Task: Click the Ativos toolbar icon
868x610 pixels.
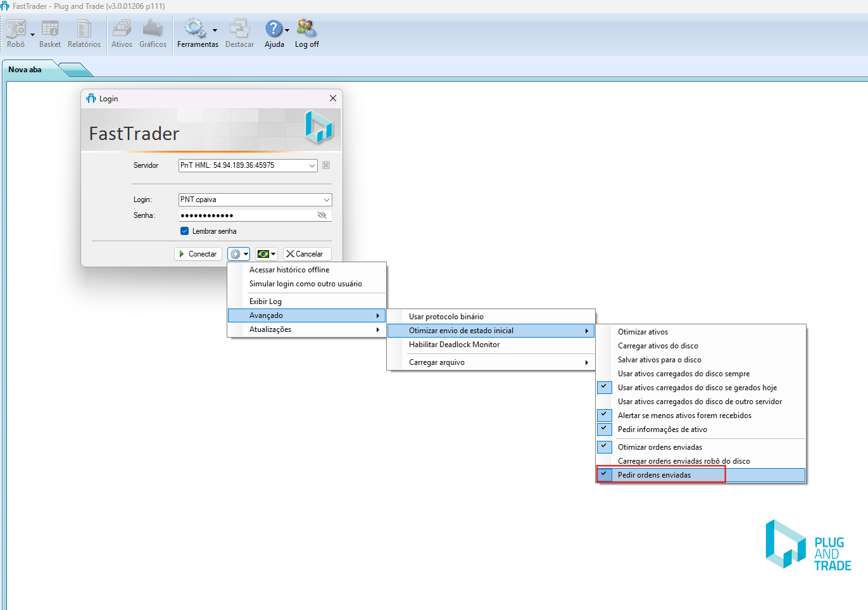Action: tap(122, 29)
